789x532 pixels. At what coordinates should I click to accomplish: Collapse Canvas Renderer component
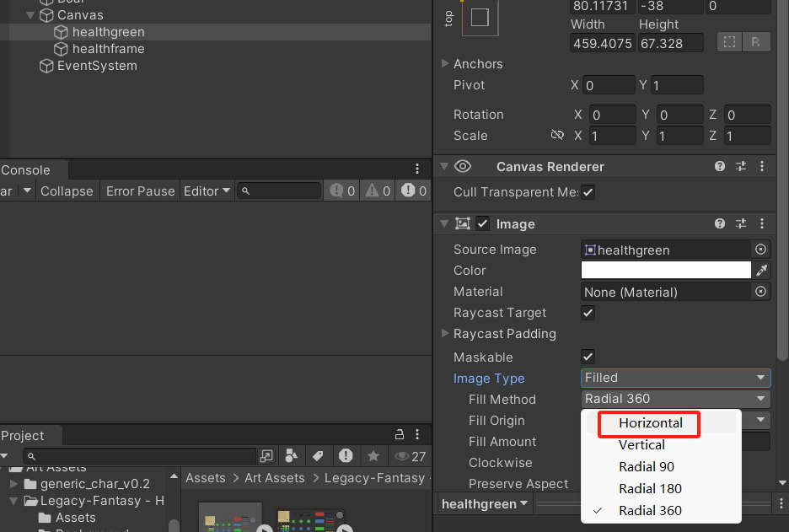(x=444, y=166)
